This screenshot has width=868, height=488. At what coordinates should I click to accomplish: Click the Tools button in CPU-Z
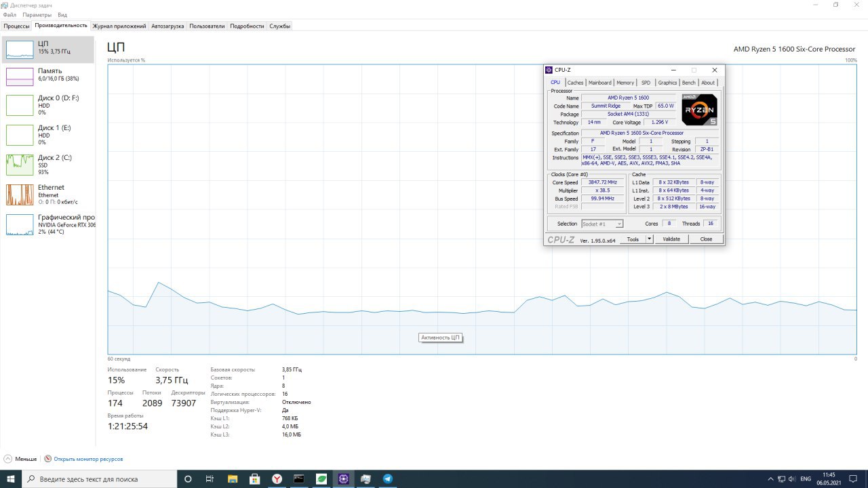pos(633,239)
